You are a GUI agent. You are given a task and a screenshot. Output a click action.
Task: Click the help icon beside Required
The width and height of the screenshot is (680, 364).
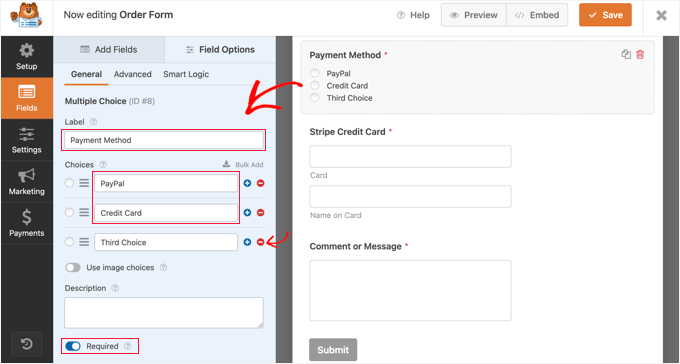click(128, 346)
